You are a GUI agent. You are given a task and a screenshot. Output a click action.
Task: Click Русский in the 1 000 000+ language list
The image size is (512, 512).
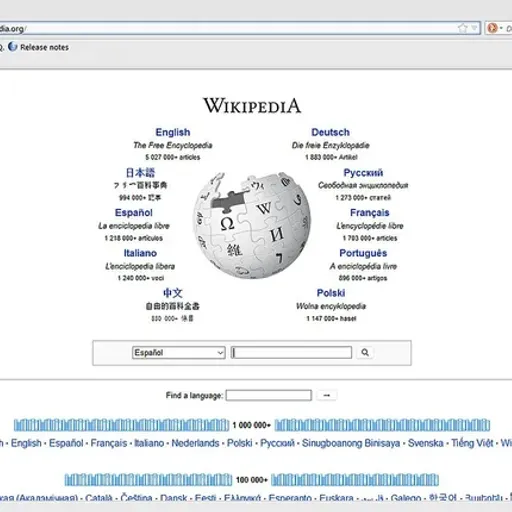click(277, 443)
